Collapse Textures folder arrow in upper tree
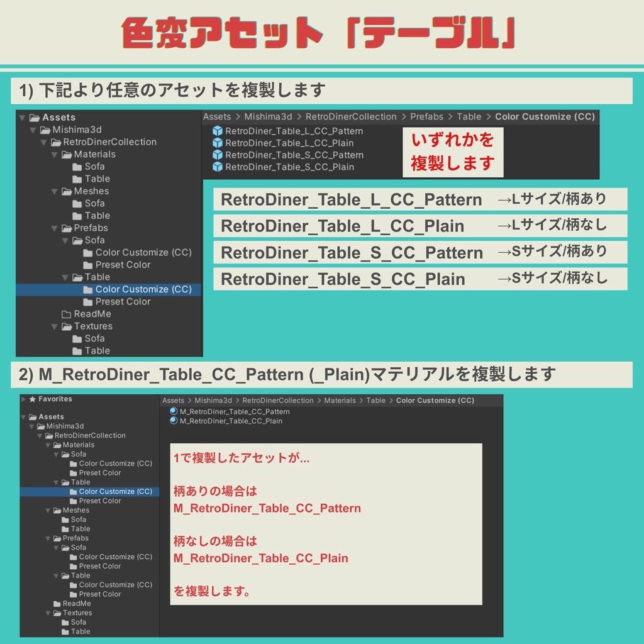The height and width of the screenshot is (644, 644). tap(54, 326)
